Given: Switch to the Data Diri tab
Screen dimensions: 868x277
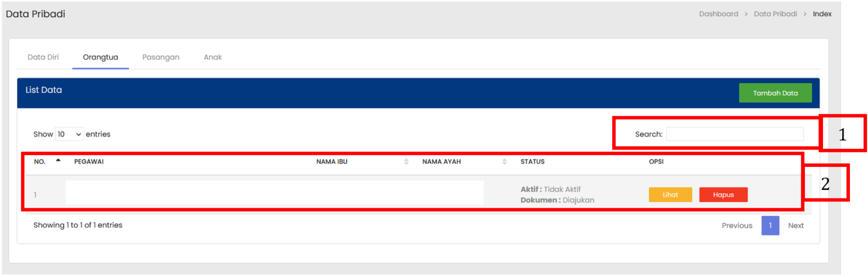Looking at the screenshot, I should click(x=43, y=57).
